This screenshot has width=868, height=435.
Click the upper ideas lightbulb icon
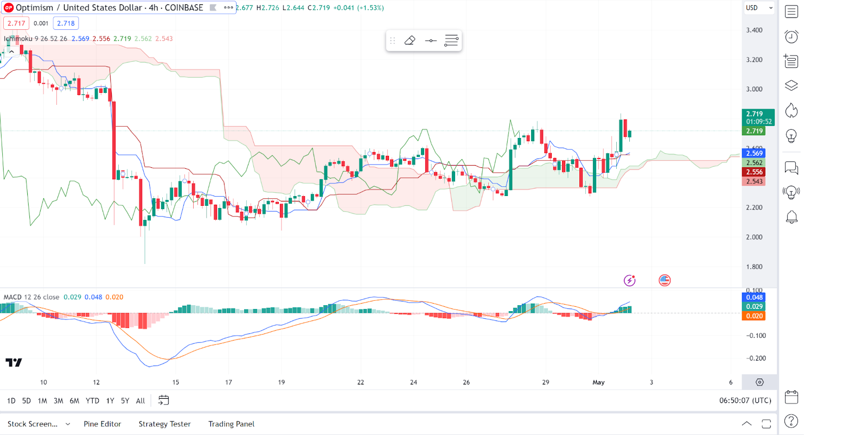tap(792, 136)
